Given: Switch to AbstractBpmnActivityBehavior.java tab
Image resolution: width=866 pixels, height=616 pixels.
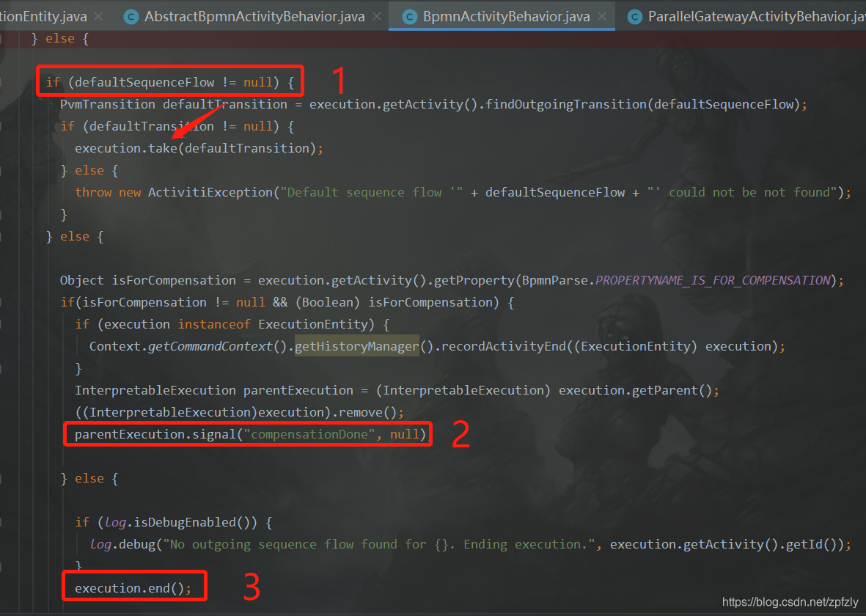Looking at the screenshot, I should click(x=254, y=17).
